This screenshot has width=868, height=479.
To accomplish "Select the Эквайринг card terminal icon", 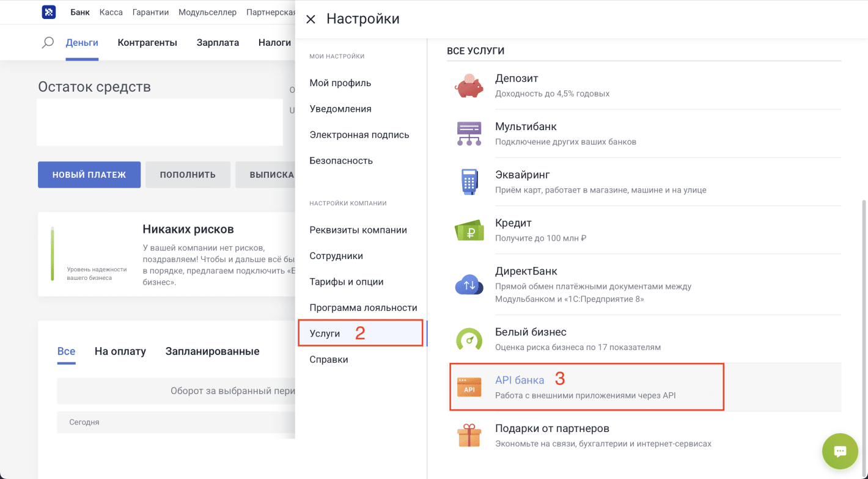I will 469,181.
